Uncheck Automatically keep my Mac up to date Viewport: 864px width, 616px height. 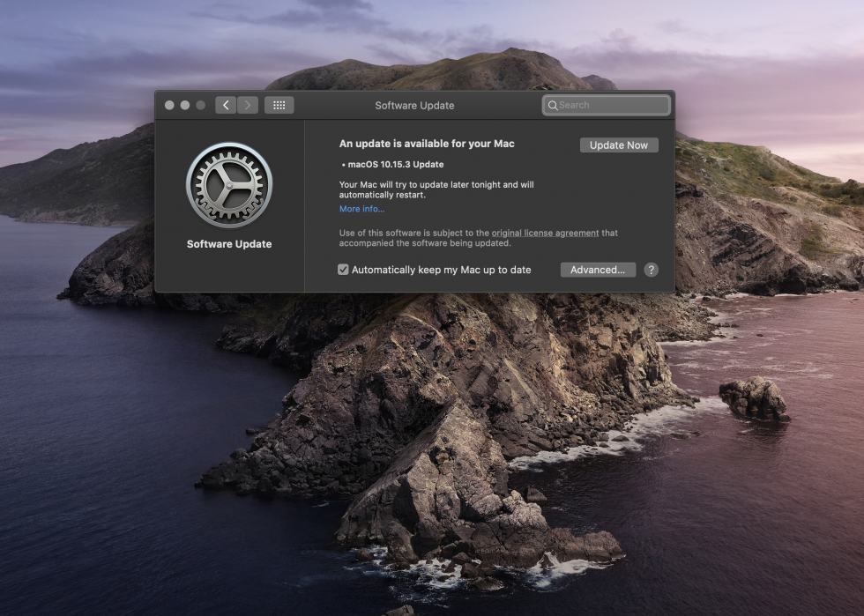343,270
